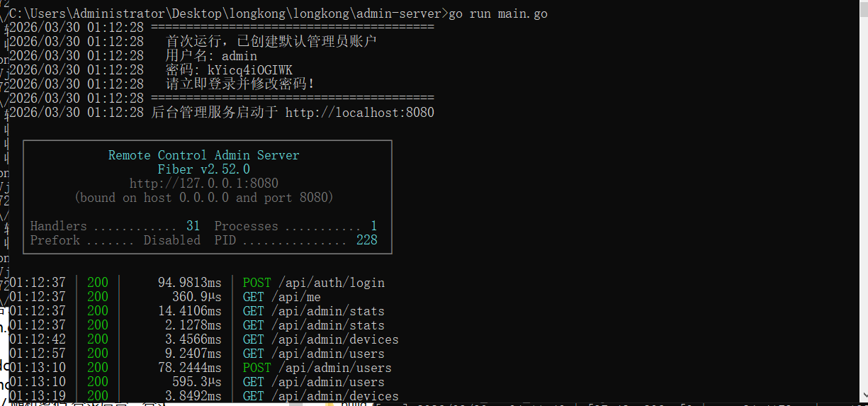Click the PID value 228
Image resolution: width=868 pixels, height=406 pixels.
pyautogui.click(x=366, y=240)
